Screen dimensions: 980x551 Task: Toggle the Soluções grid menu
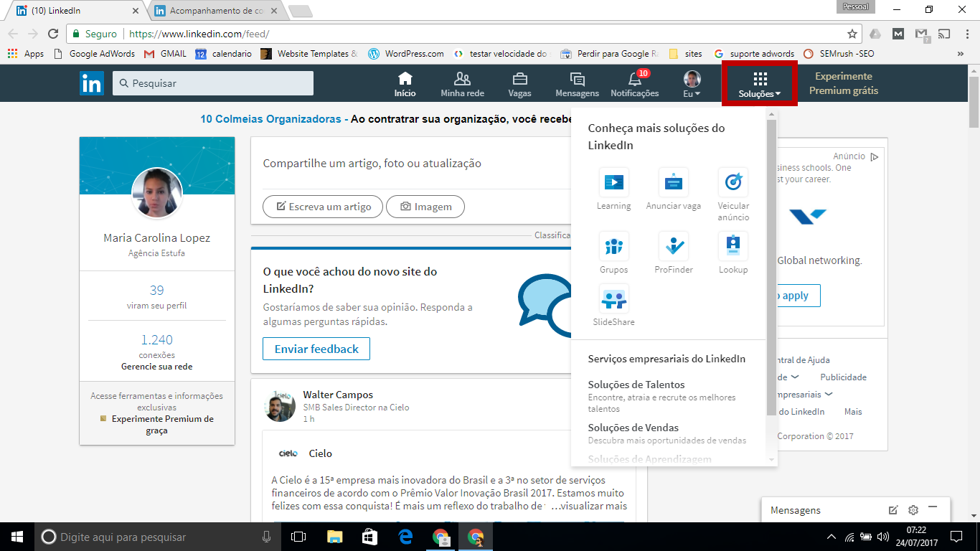[x=760, y=84]
